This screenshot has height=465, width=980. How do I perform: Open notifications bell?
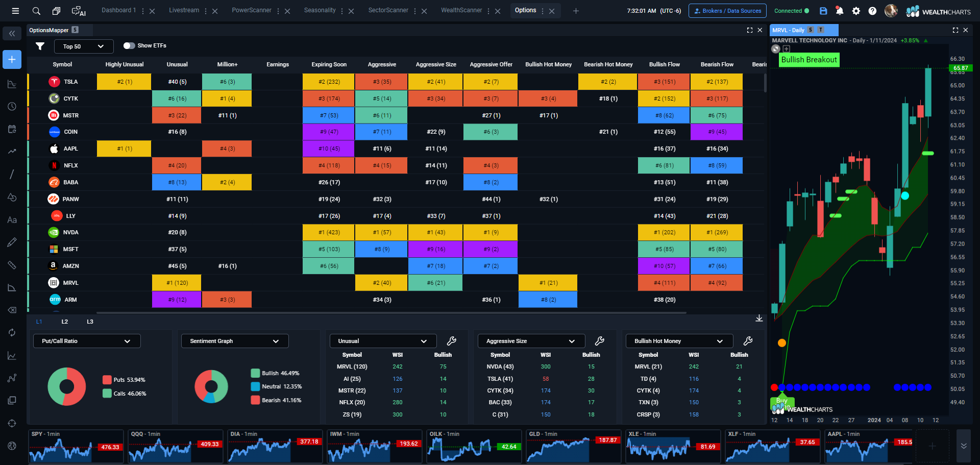click(x=840, y=11)
